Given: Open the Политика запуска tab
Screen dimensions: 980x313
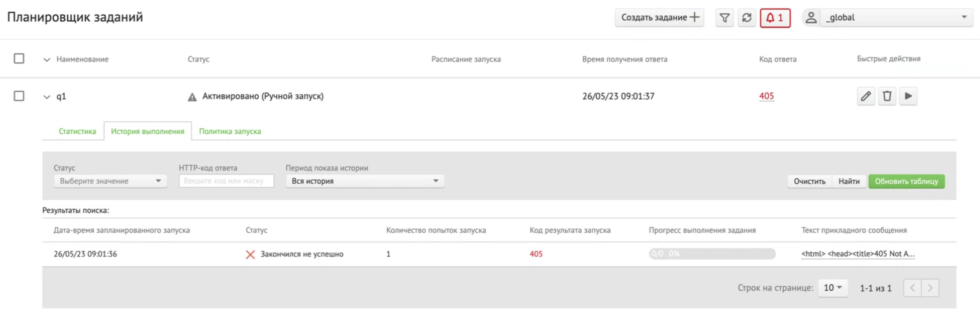Looking at the screenshot, I should coord(230,131).
